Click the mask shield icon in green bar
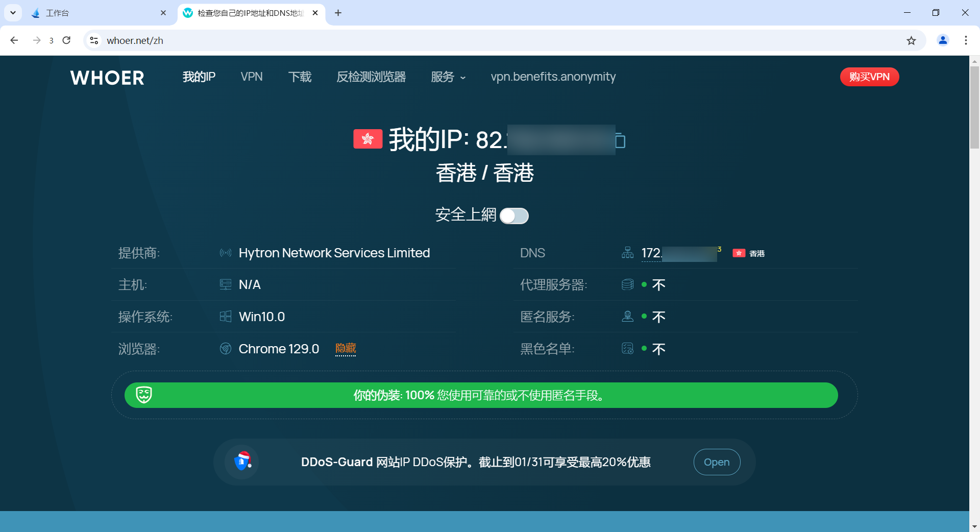The image size is (980, 532). tap(144, 395)
